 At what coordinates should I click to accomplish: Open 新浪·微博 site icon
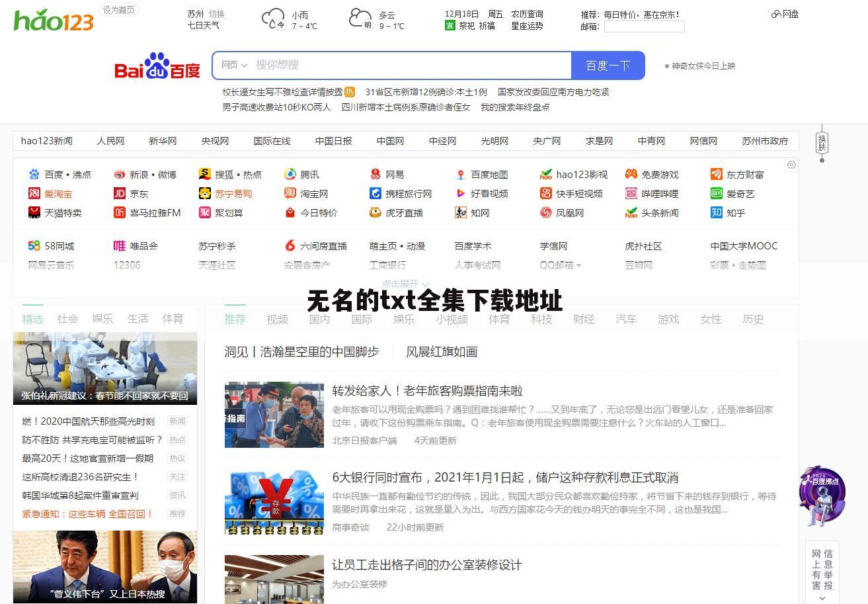pyautogui.click(x=120, y=175)
